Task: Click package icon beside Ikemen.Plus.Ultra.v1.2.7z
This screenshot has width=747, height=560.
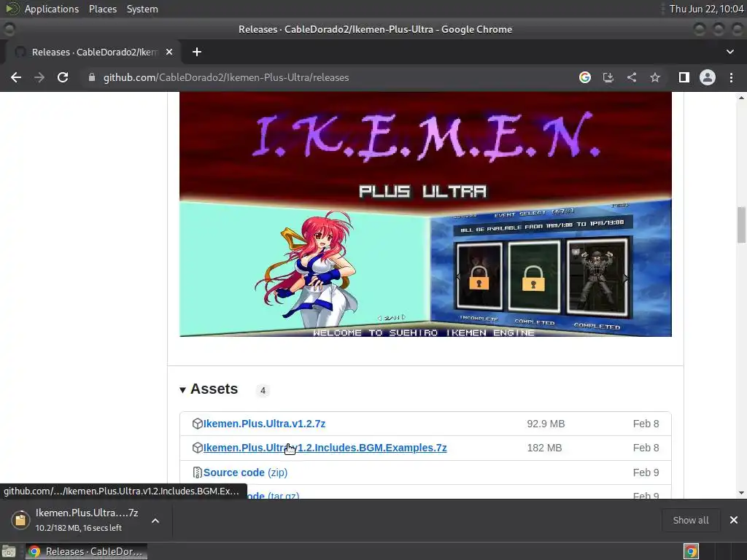Action: coord(197,424)
